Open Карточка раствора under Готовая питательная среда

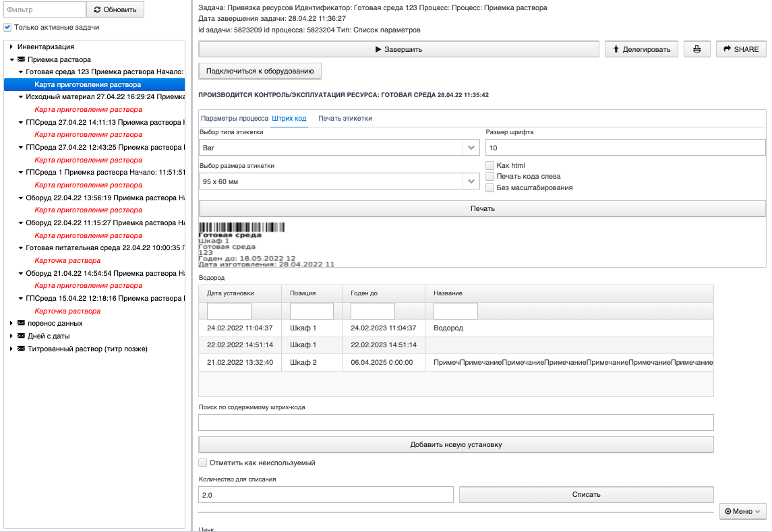pyautogui.click(x=67, y=260)
